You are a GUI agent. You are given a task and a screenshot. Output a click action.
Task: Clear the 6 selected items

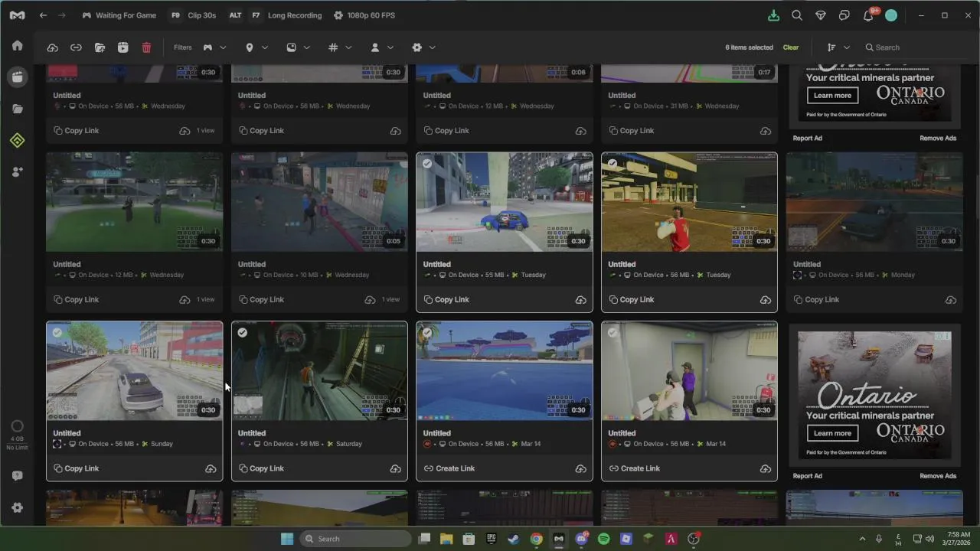791,47
